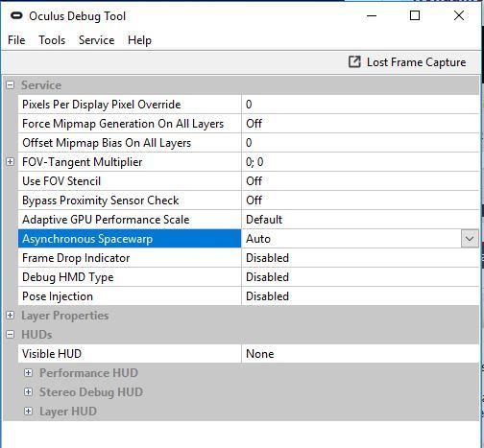Click the Layer Properties header label
The height and width of the screenshot is (448, 484).
point(65,316)
